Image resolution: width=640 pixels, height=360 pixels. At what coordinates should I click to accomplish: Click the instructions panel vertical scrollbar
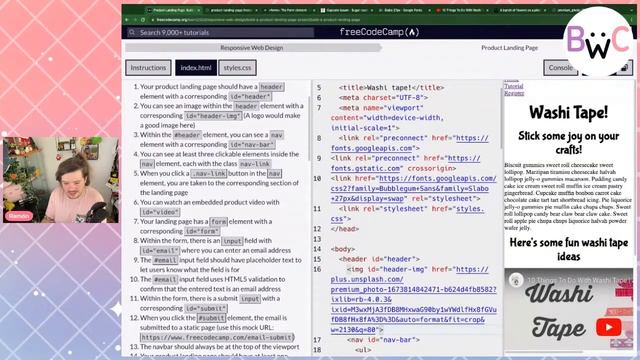tap(309, 129)
